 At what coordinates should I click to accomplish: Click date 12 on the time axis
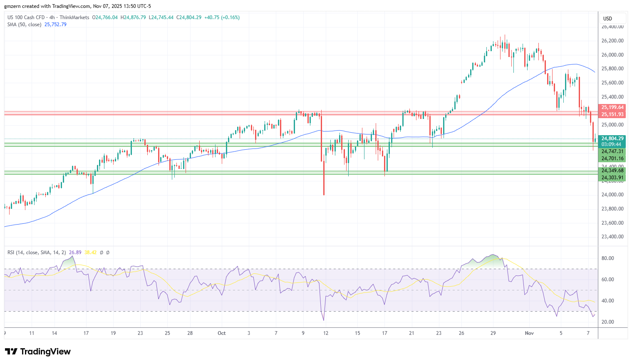pos(326,333)
